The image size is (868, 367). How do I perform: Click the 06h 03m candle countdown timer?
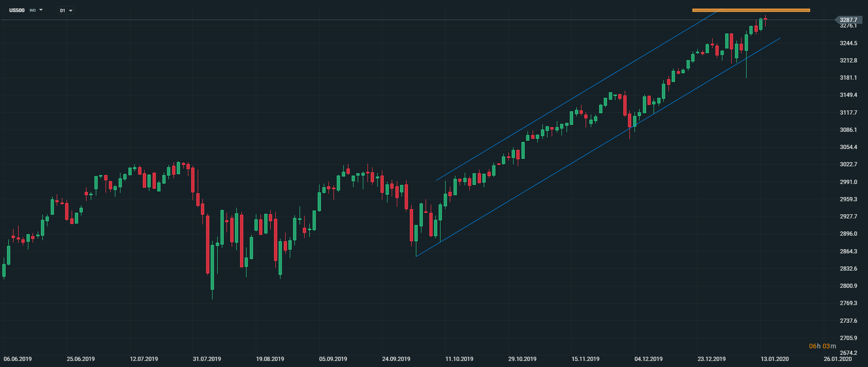pos(822,346)
